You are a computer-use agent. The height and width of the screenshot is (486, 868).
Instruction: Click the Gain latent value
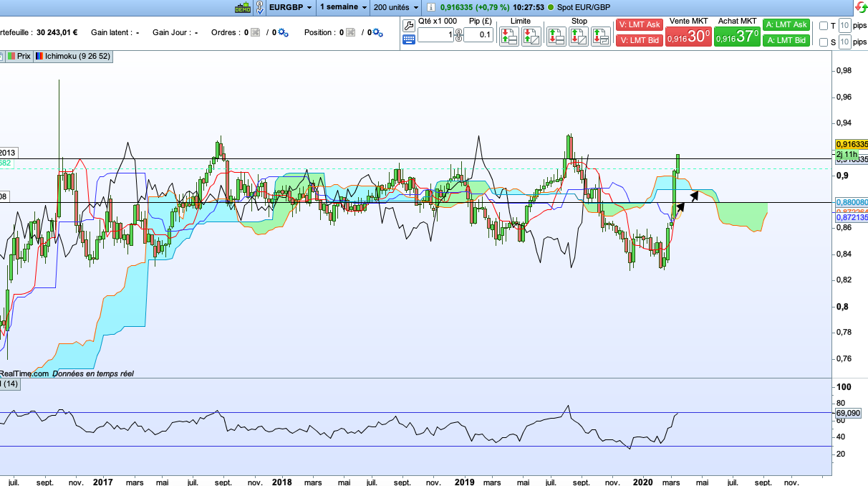click(138, 32)
